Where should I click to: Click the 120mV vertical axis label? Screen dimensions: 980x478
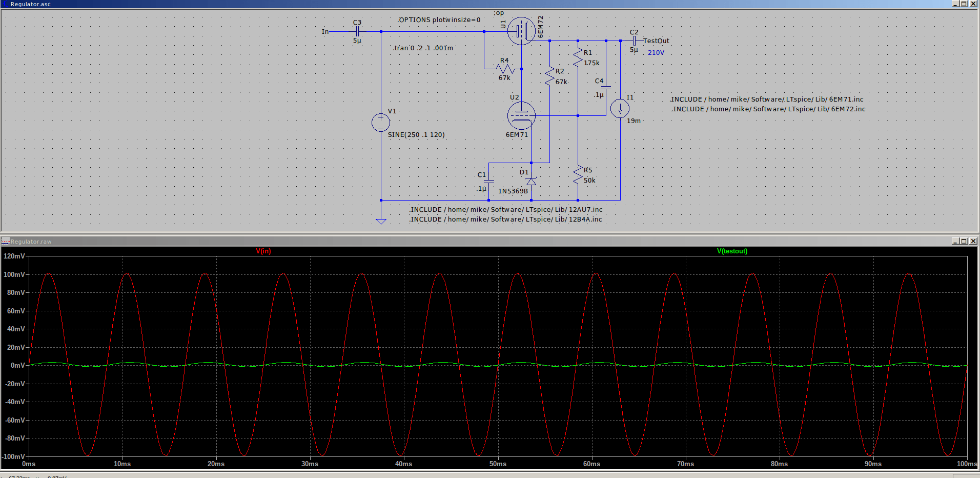14,256
